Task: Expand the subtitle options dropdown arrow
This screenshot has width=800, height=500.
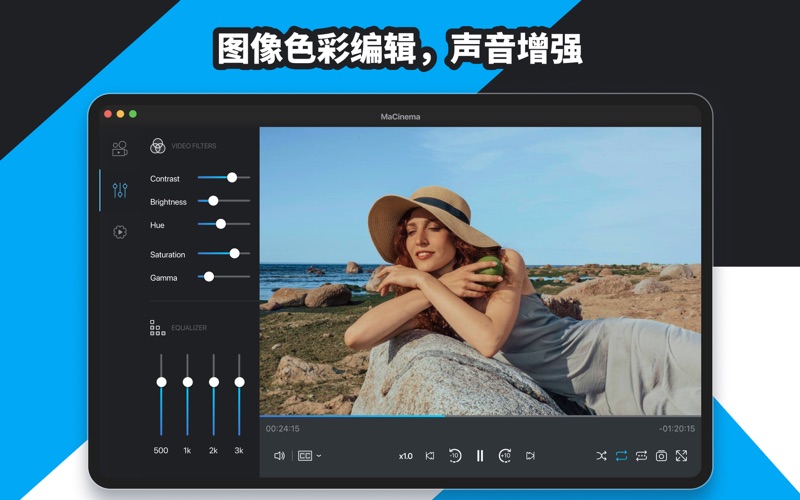Action: [319, 456]
